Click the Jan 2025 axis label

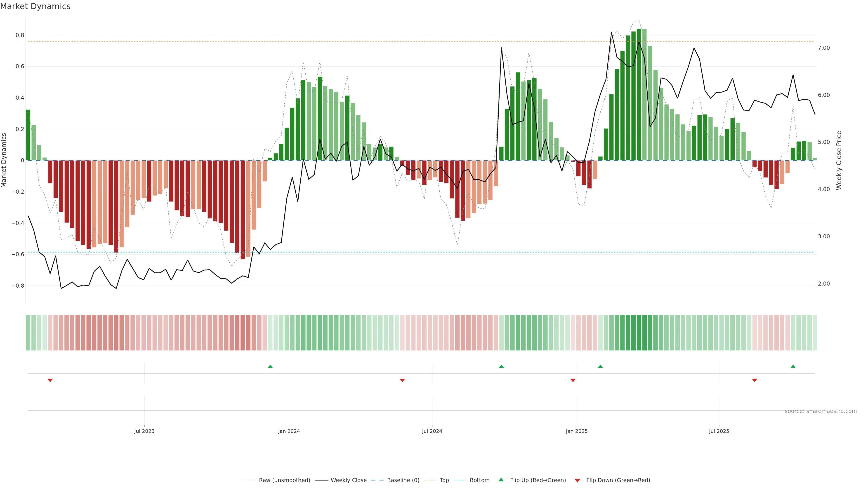[x=577, y=431]
